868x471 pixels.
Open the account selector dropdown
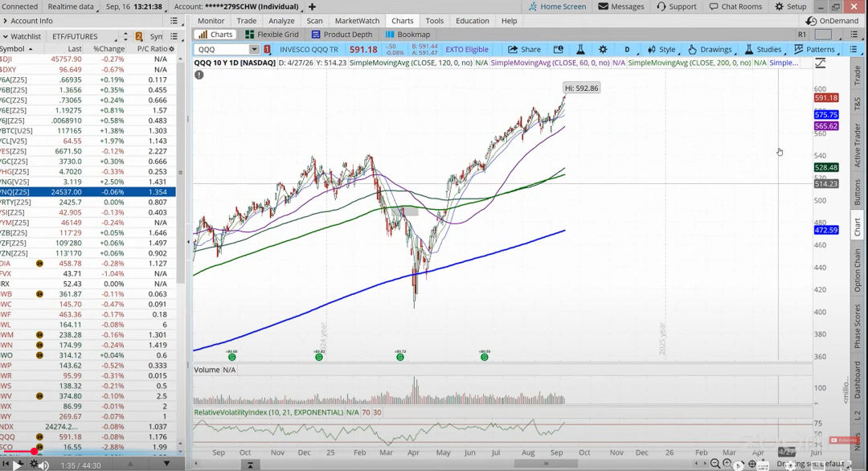[x=237, y=6]
